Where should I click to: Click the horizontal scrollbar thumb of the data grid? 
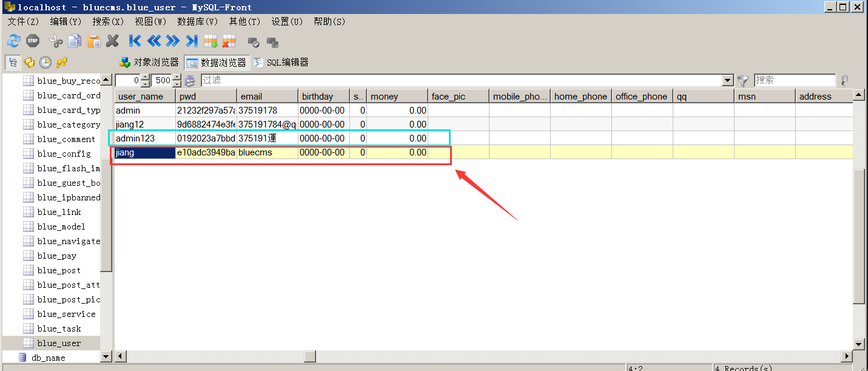pos(310,356)
